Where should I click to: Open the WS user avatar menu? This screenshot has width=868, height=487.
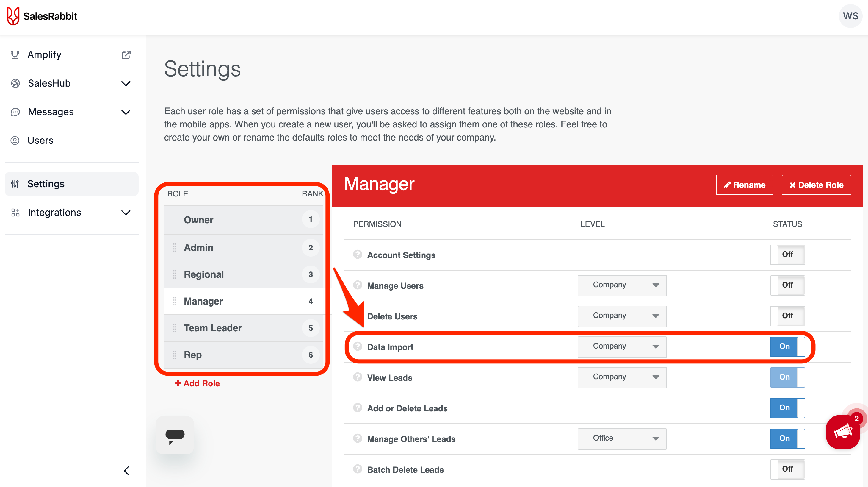coord(850,16)
